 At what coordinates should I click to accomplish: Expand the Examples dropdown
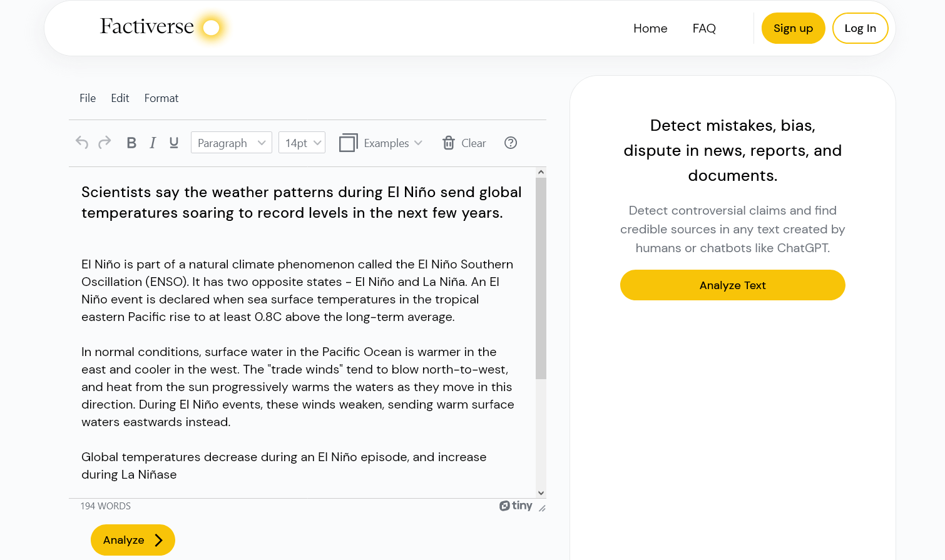[381, 143]
